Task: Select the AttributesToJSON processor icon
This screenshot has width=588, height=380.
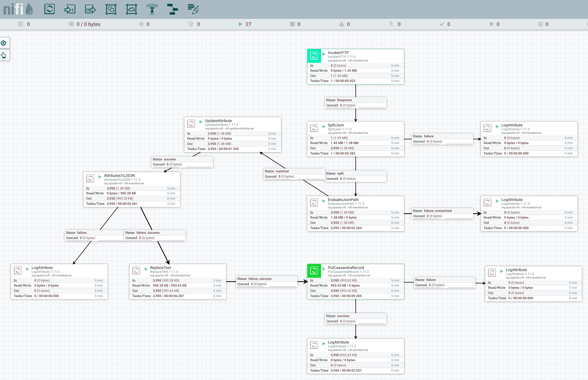Action: coord(90,178)
